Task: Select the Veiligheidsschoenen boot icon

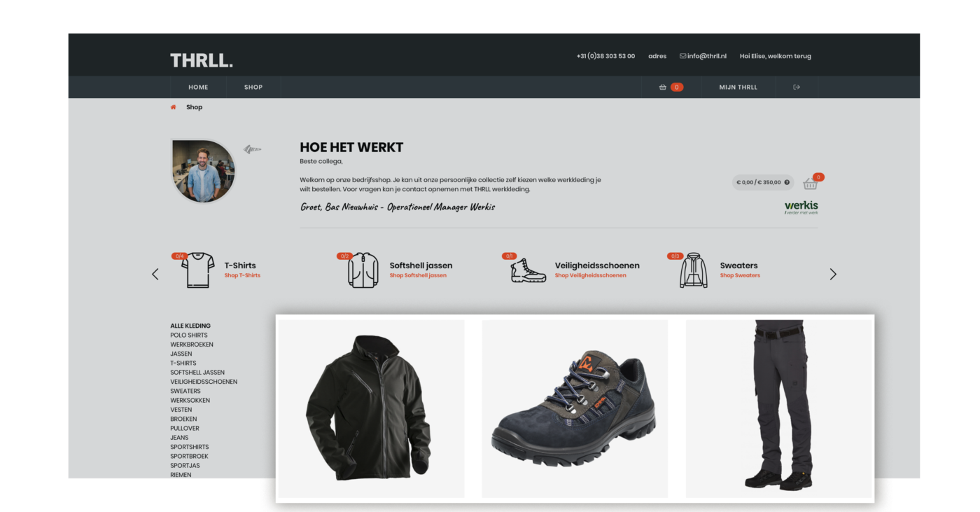Action: (x=528, y=270)
